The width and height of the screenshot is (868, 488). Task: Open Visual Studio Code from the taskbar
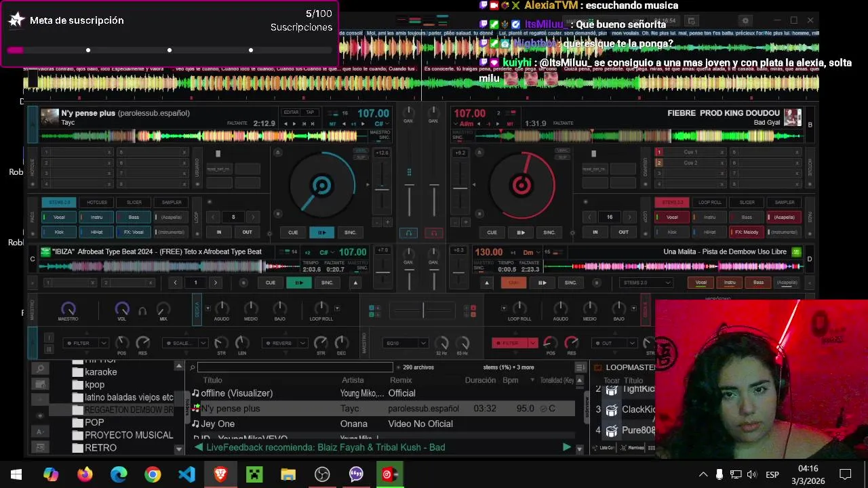tap(186, 474)
